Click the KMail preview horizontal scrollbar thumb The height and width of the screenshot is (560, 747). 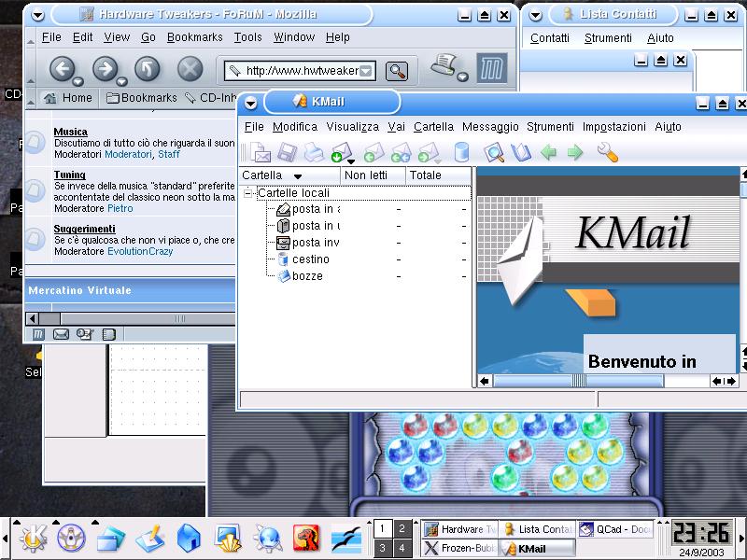[x=578, y=381]
